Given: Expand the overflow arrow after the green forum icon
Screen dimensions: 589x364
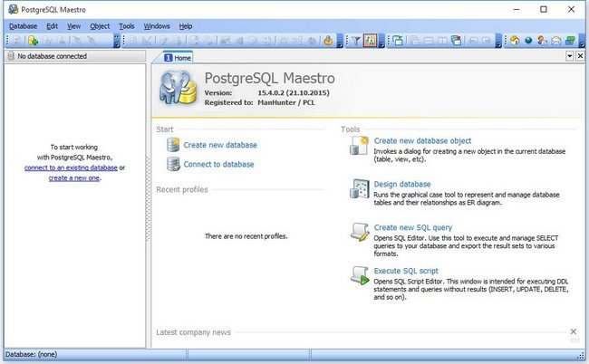Looking at the screenshot, I should (582, 41).
